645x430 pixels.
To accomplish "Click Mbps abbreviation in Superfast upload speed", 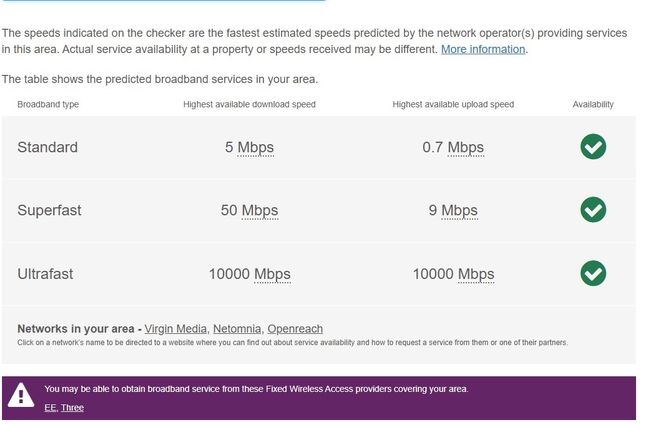I will (x=459, y=211).
